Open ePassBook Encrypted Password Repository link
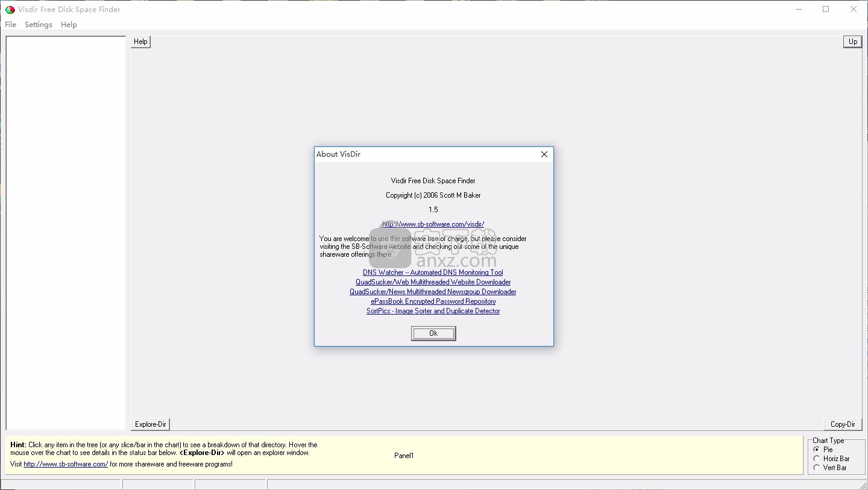Image resolution: width=868 pixels, height=490 pixels. pyautogui.click(x=433, y=301)
